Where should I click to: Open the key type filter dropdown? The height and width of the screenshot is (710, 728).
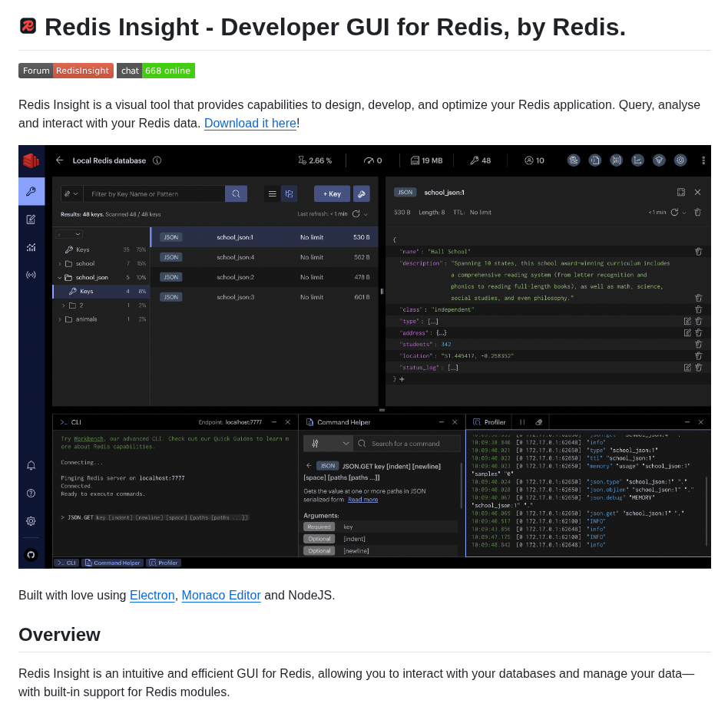tap(71, 193)
